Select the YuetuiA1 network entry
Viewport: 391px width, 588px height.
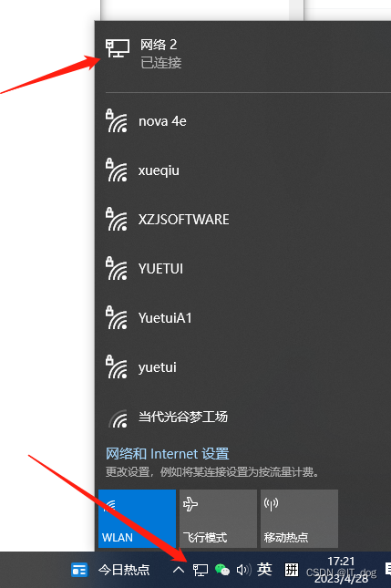[243, 318]
